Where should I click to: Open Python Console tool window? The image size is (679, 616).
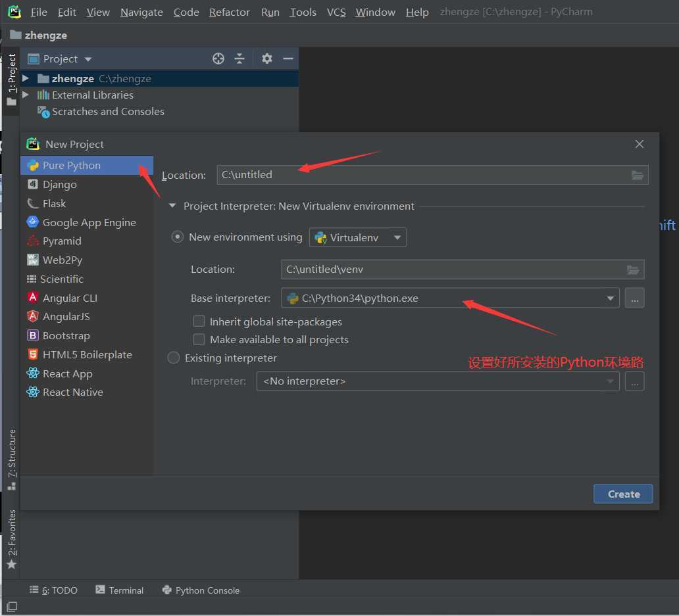[x=201, y=590]
